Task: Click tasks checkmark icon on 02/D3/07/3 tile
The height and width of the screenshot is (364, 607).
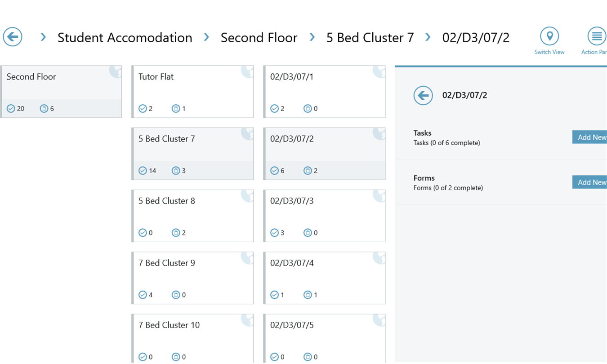Action: (275, 233)
